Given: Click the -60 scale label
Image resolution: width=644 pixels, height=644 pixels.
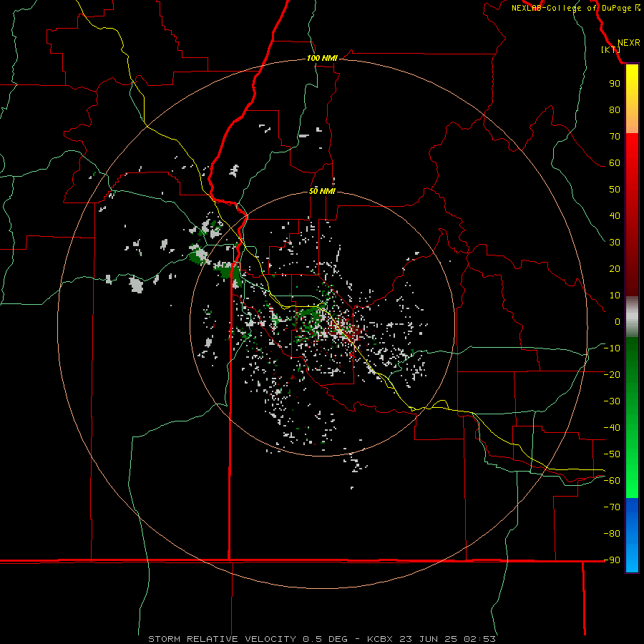Looking at the screenshot, I should click(x=612, y=481).
